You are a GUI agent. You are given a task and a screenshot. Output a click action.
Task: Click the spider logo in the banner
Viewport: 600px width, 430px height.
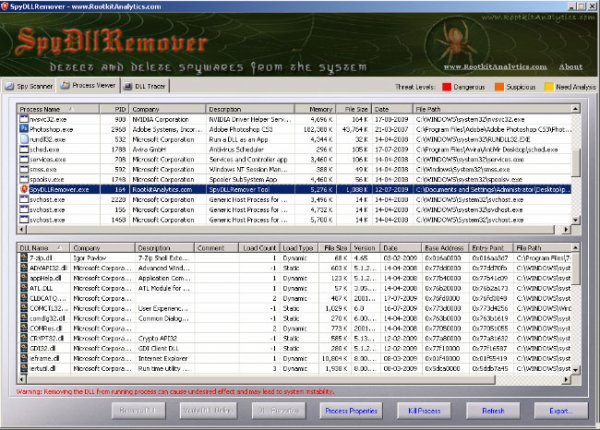coord(457,42)
